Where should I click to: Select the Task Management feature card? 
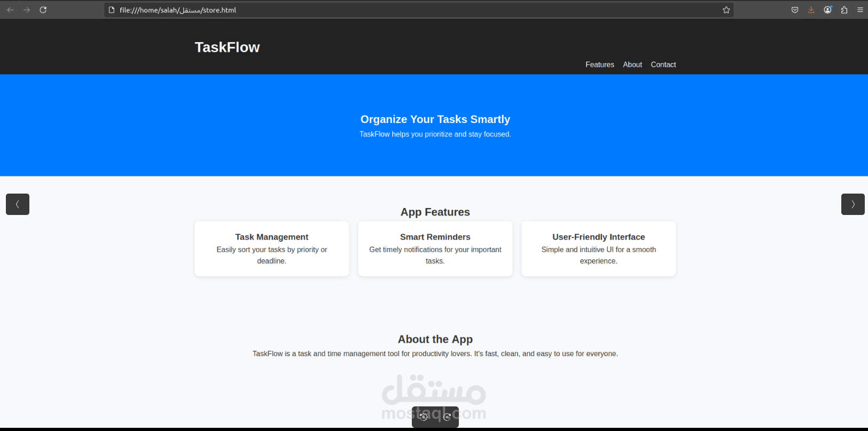click(272, 249)
